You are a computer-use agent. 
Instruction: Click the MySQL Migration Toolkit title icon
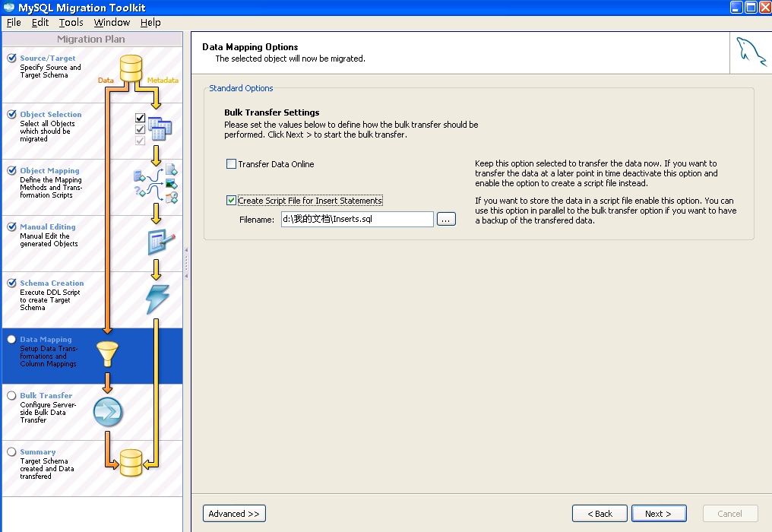click(9, 8)
